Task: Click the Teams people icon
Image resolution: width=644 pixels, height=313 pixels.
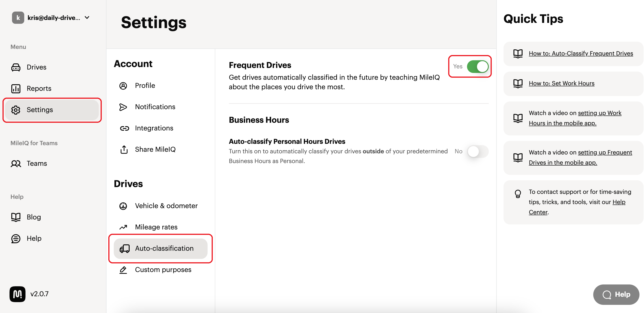Action: 16,163
